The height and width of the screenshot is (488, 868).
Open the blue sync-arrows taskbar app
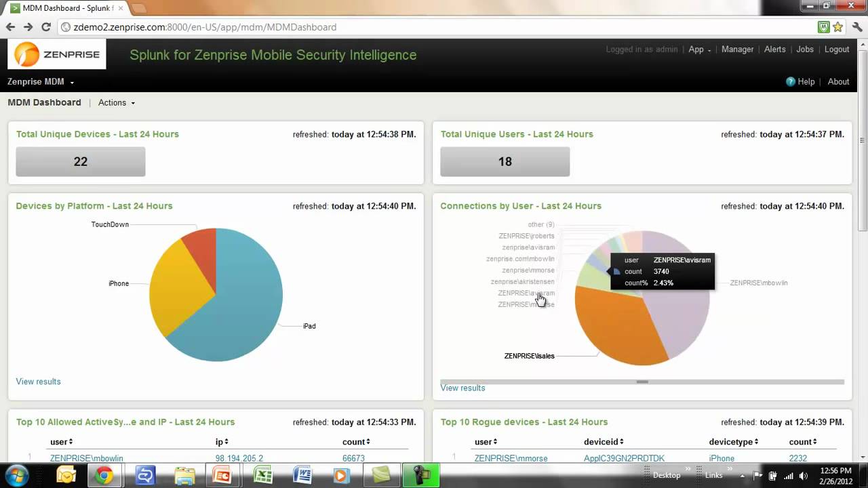coord(144,475)
